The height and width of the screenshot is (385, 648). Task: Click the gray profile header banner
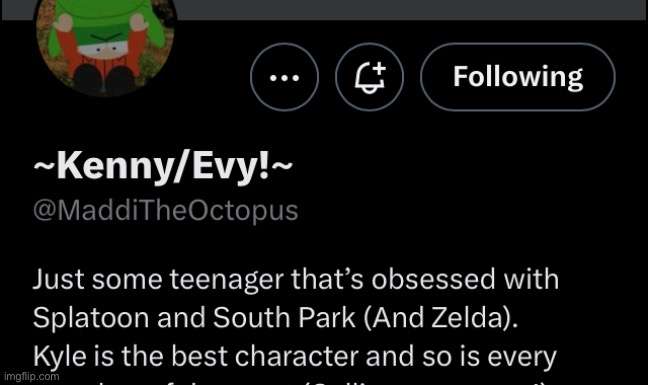[x=409, y=9]
